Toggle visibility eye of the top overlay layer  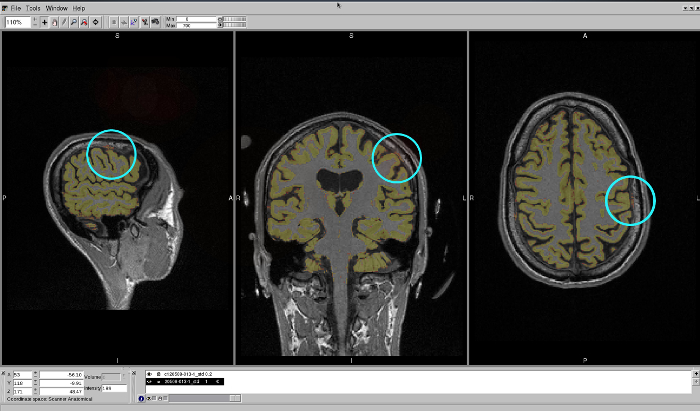tap(149, 374)
